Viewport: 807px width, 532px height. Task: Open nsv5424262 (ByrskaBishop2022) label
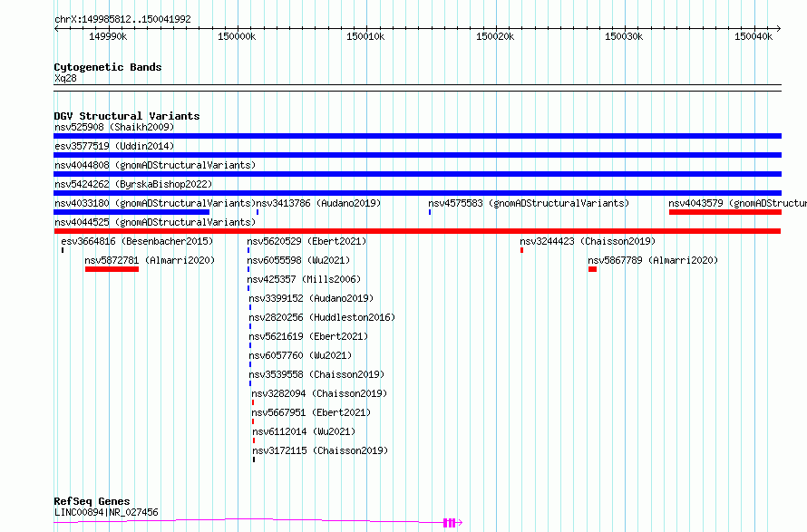click(x=133, y=184)
